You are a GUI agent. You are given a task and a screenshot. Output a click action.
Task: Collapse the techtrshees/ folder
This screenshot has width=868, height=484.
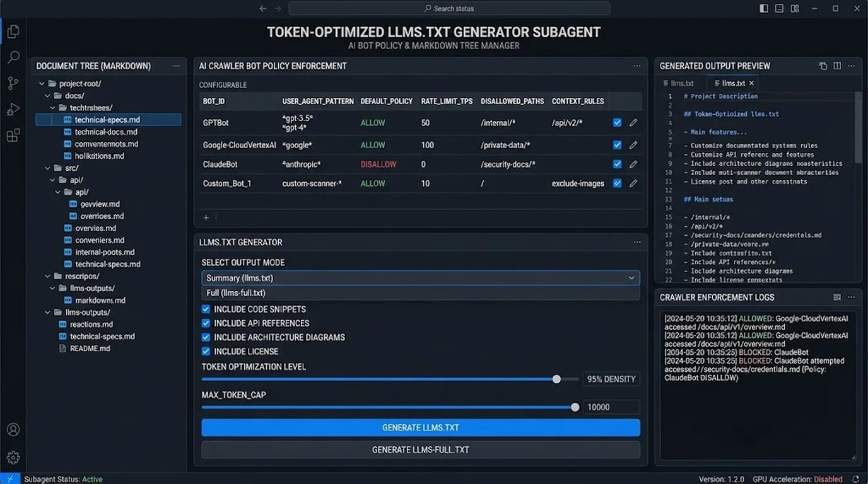(x=52, y=108)
